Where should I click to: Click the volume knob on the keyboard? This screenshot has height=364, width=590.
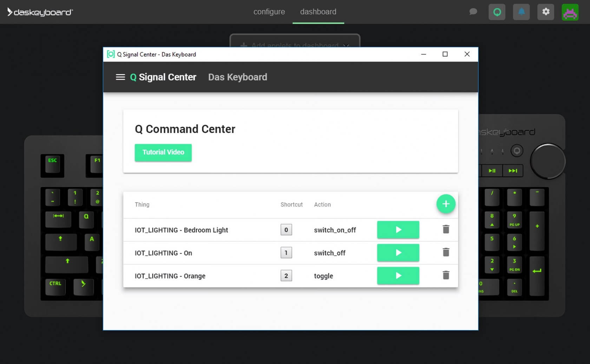click(547, 161)
